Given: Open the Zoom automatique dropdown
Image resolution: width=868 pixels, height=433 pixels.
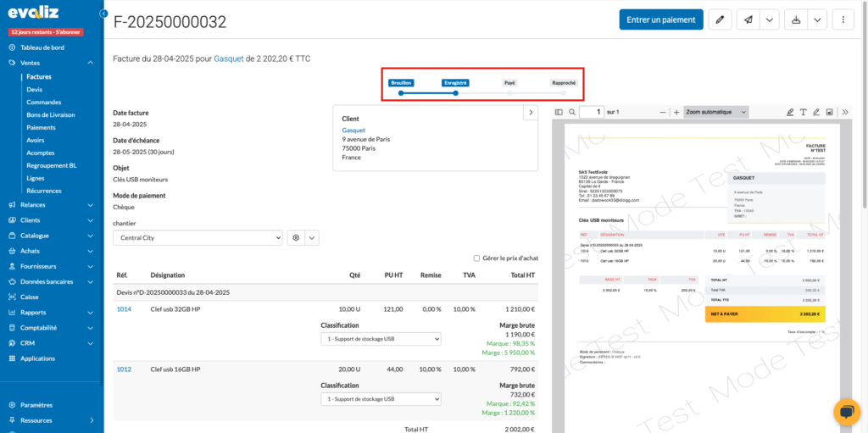Looking at the screenshot, I should [x=716, y=112].
